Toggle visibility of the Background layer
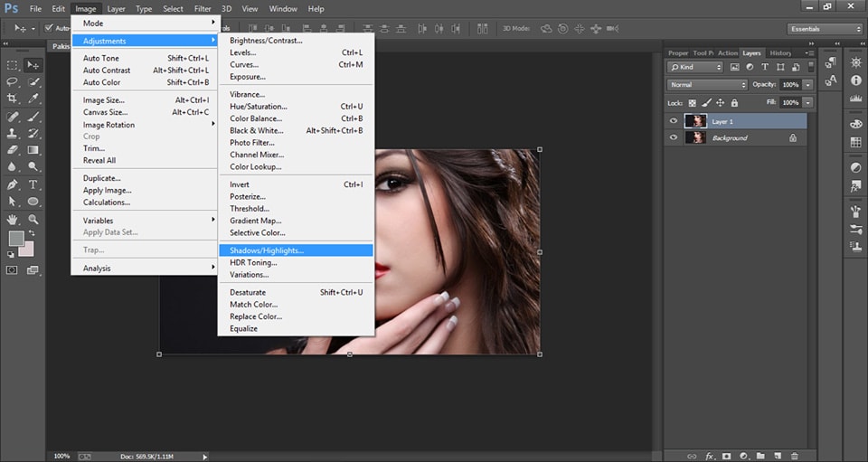 (x=673, y=137)
